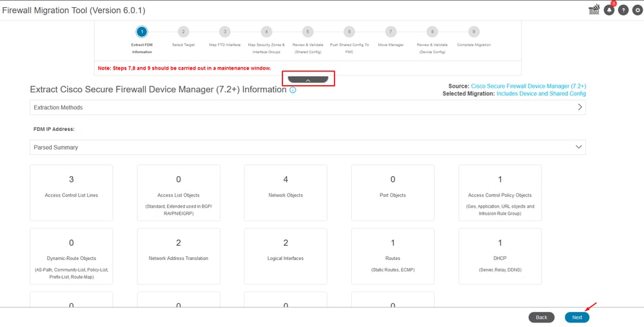Image resolution: width=644 pixels, height=327 pixels.
Task: Click the Back button
Action: (542, 317)
